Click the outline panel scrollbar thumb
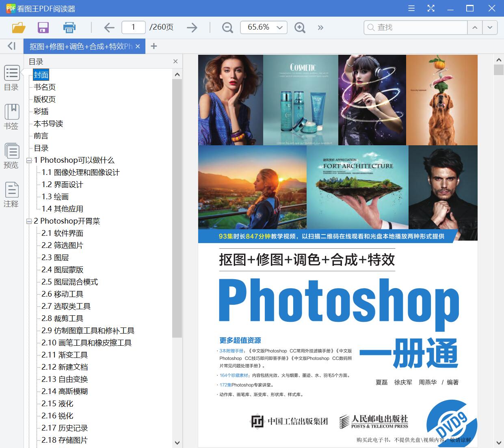 tap(177, 208)
